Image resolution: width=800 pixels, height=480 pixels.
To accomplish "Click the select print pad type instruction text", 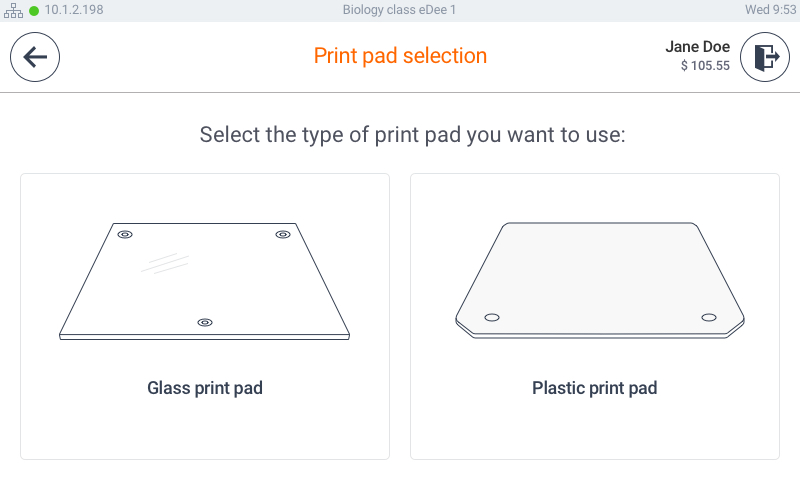I will pyautogui.click(x=412, y=135).
